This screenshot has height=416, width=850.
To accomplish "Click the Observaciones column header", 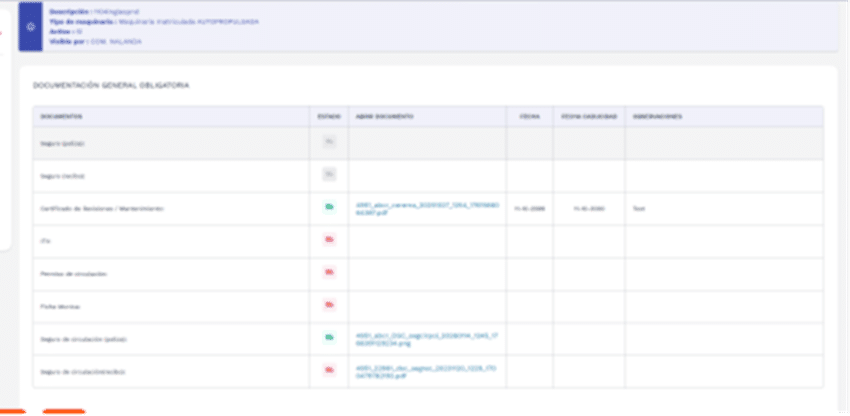I will [656, 116].
